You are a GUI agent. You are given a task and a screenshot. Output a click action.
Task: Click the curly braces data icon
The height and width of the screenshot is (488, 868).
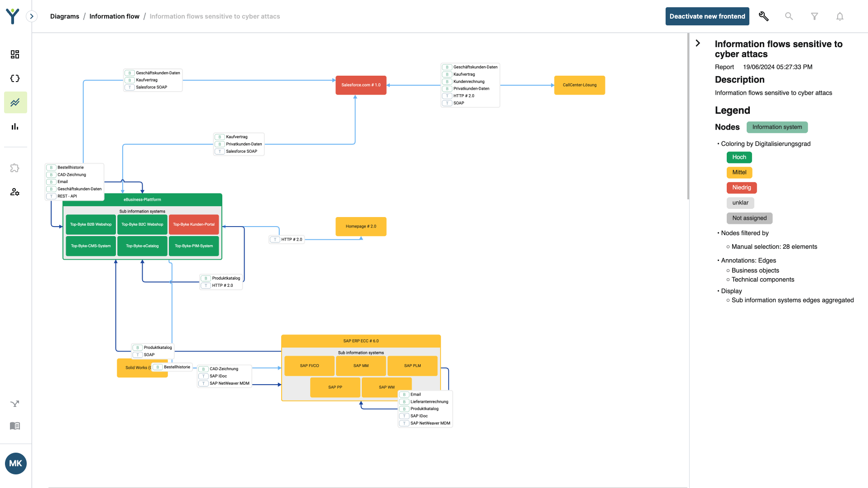(x=15, y=78)
